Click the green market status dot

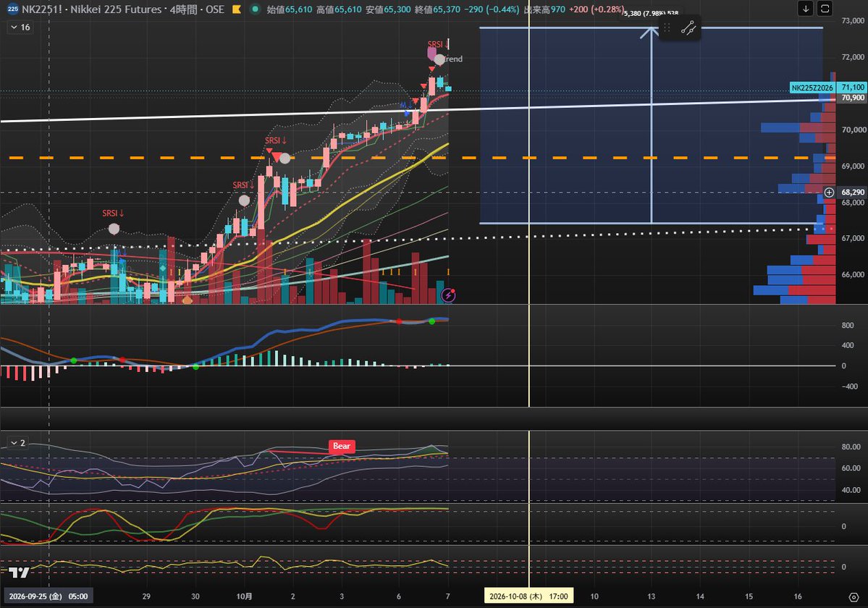pos(255,9)
